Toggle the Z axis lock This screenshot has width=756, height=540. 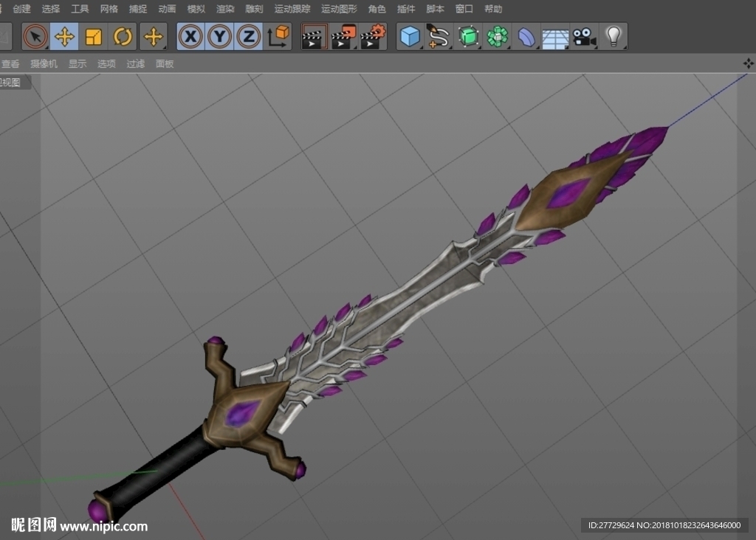click(x=249, y=37)
